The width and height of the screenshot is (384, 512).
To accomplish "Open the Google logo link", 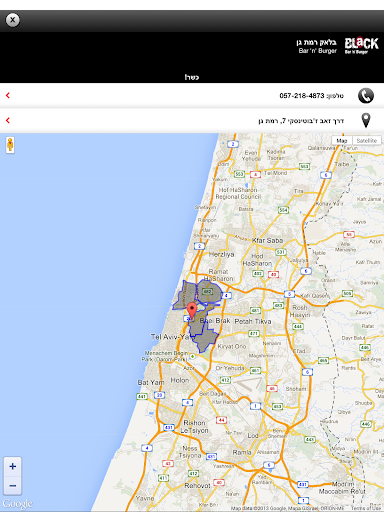I will (17, 503).
